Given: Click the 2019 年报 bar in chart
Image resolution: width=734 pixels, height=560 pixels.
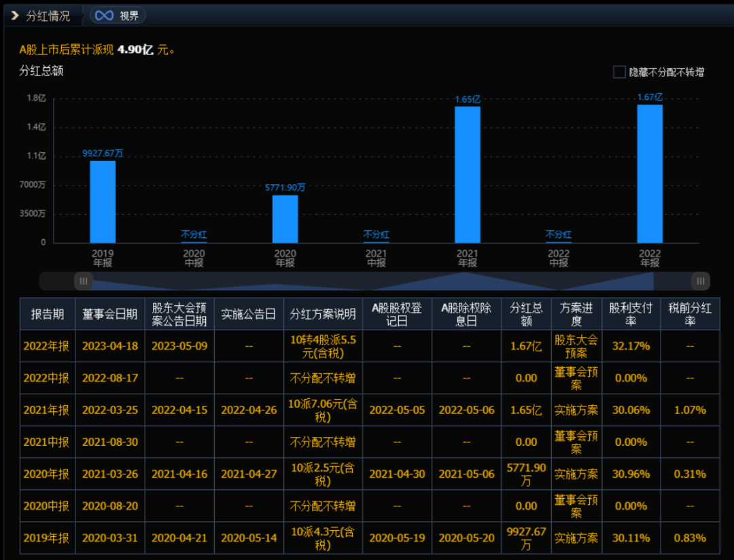Looking at the screenshot, I should [x=103, y=202].
